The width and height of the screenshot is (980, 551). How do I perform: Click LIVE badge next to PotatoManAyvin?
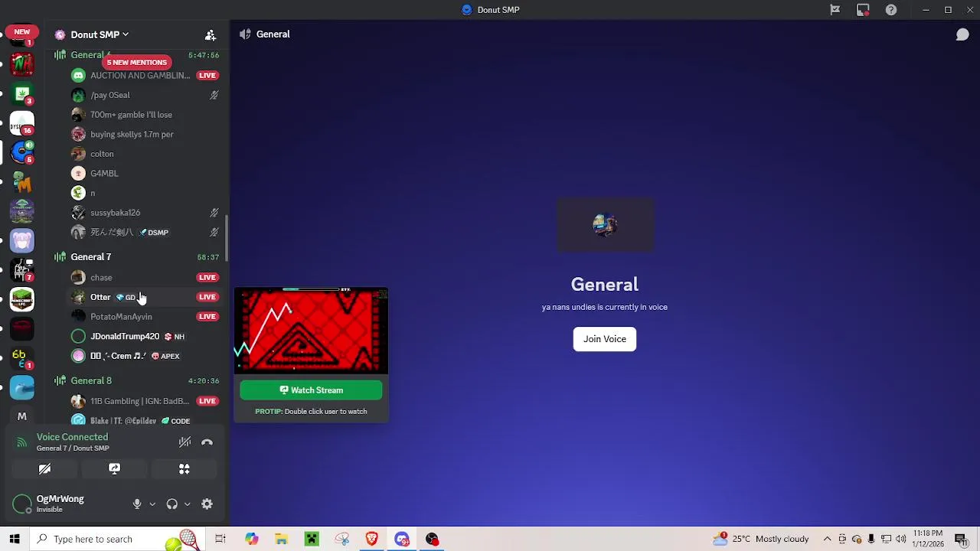pos(207,317)
